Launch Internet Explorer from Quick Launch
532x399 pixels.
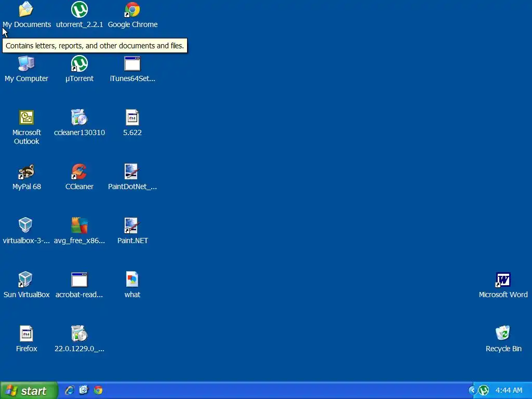[x=70, y=390]
